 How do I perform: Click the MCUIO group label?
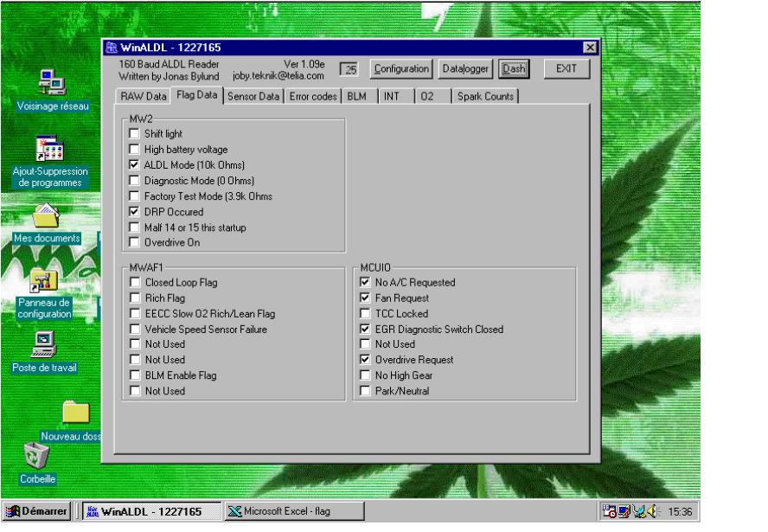pos(375,267)
